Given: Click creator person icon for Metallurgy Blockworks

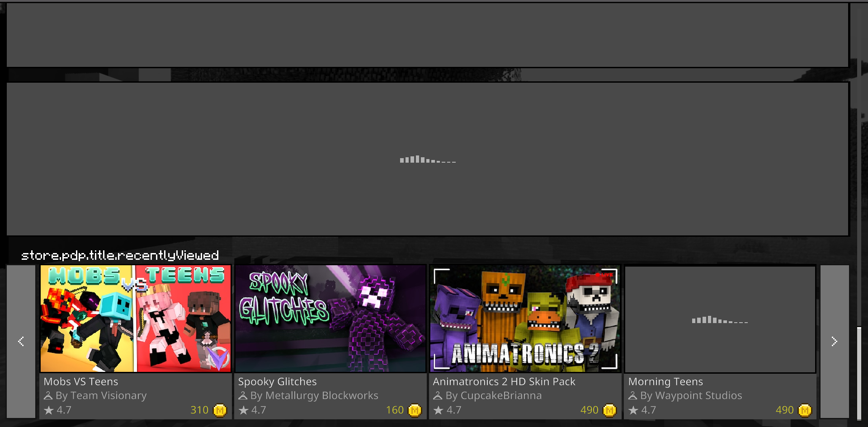Looking at the screenshot, I should (243, 396).
